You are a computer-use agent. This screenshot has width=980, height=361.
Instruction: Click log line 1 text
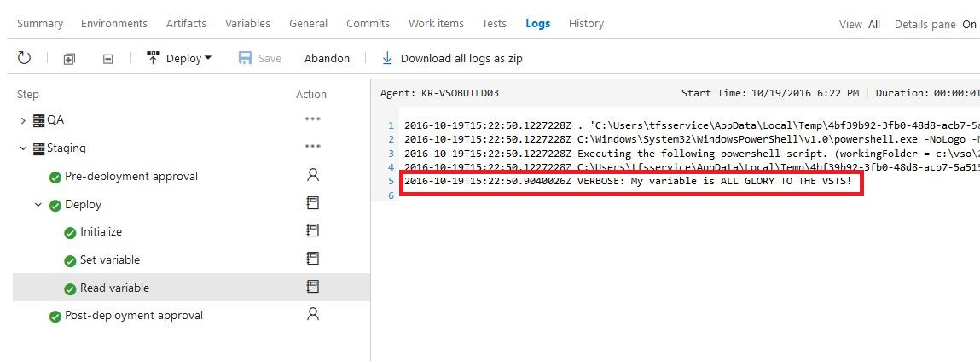coord(692,125)
